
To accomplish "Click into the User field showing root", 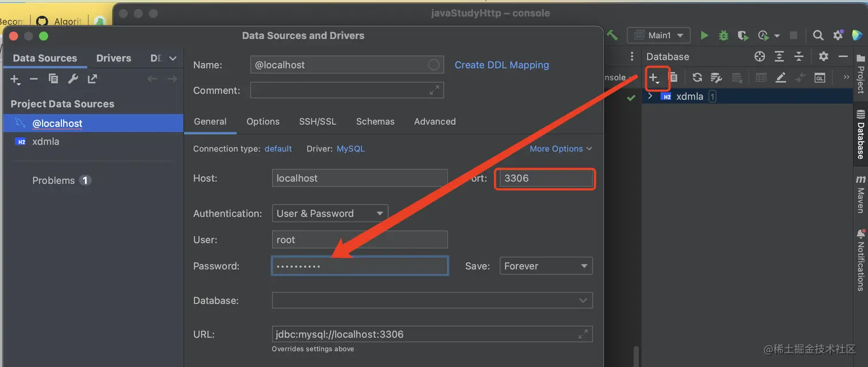I will (359, 240).
